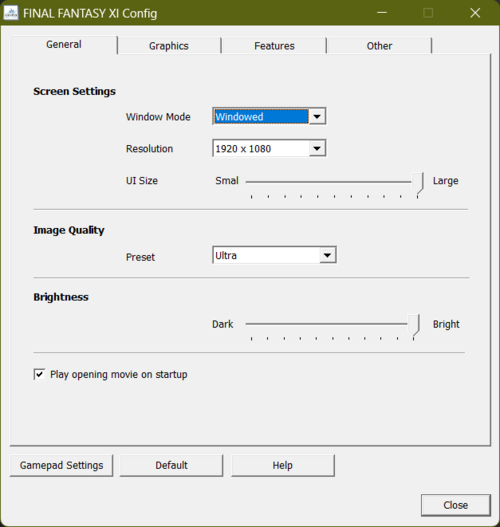Viewport: 500px width, 527px height.
Task: Click the Smal label of UI Size
Action: point(227,181)
